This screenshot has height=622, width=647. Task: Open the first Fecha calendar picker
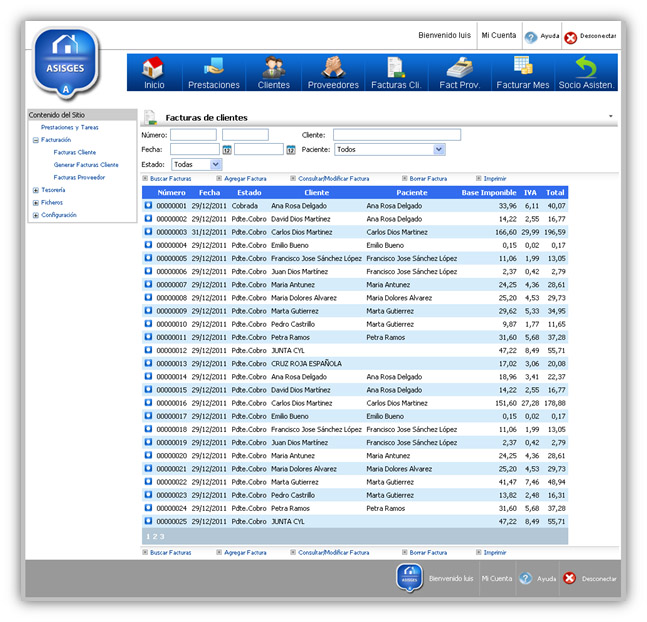(227, 150)
